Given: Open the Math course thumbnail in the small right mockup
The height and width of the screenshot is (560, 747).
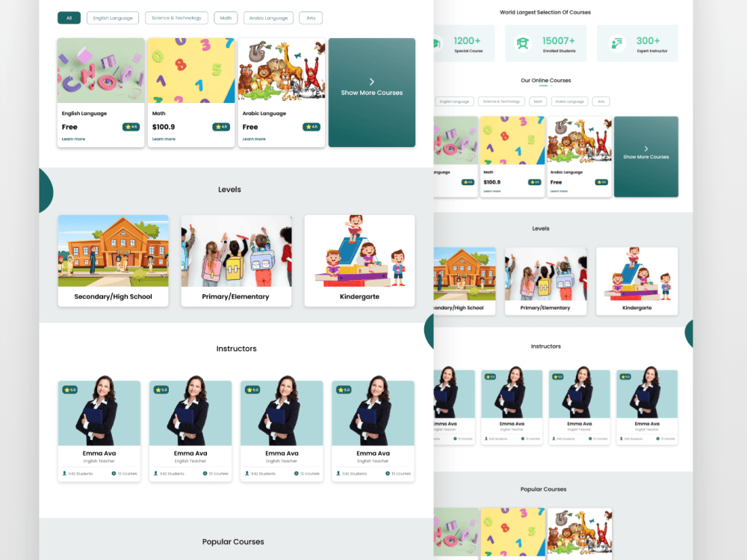Looking at the screenshot, I should 512,140.
